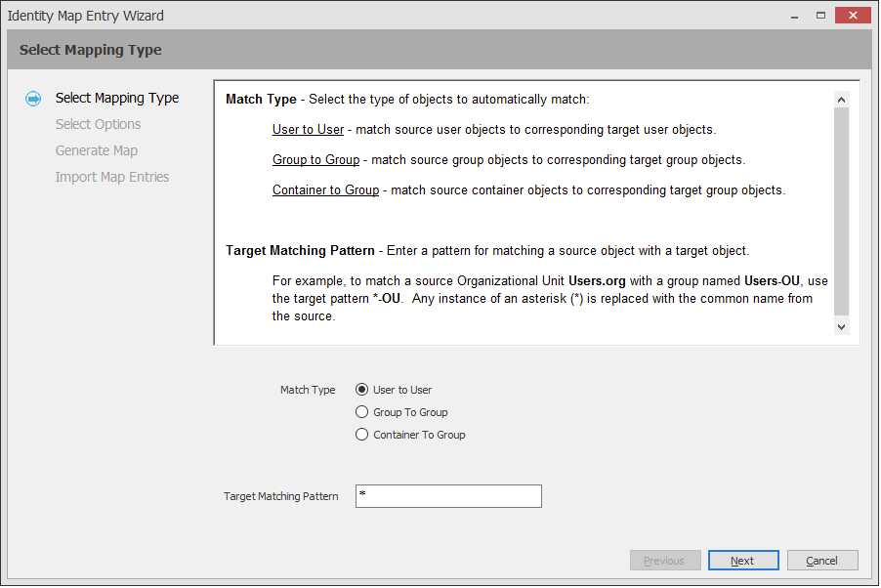Open the Import Map Entries step

[x=112, y=177]
